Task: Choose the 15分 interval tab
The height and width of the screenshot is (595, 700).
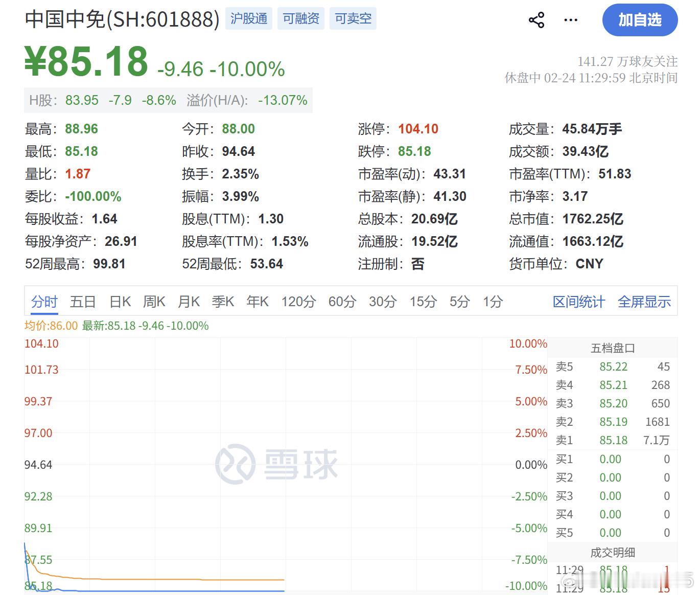Action: [x=423, y=302]
